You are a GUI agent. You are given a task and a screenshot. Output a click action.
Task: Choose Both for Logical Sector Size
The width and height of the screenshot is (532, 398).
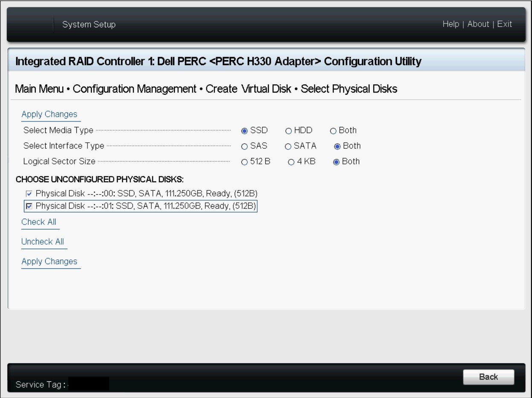[x=336, y=162]
